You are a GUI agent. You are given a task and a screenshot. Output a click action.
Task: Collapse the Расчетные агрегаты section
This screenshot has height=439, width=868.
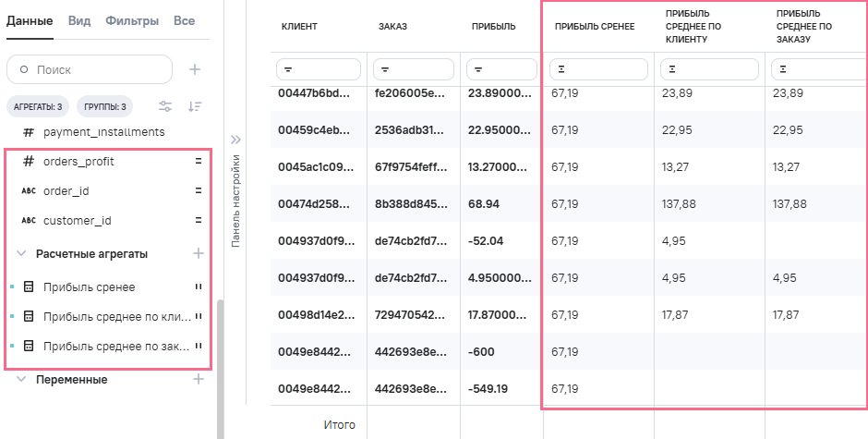tap(21, 253)
